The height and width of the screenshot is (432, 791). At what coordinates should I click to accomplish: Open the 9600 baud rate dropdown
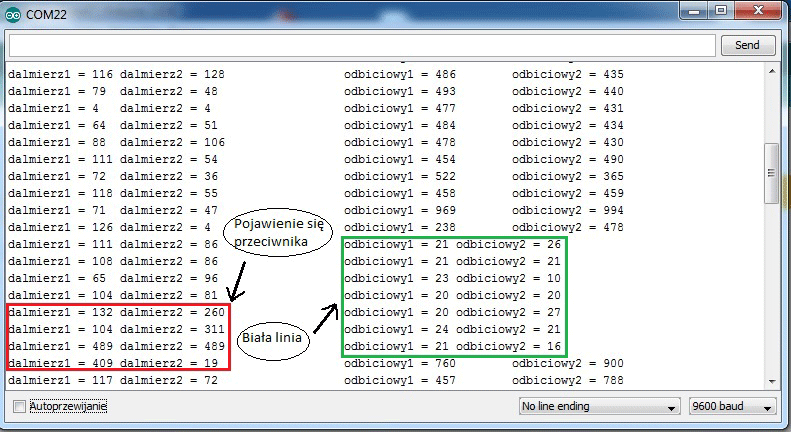point(732,407)
